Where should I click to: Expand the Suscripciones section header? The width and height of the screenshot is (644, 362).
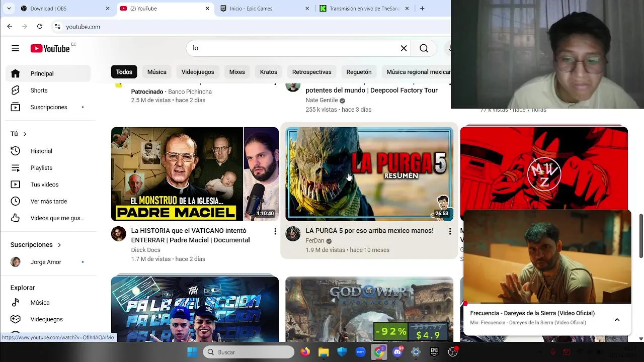coord(36,245)
